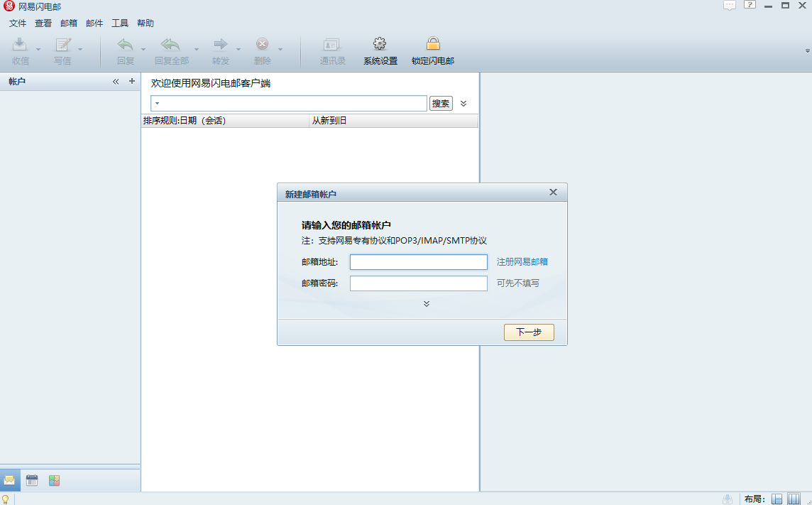Open the colorful apps icon in sidebar

coord(54,481)
